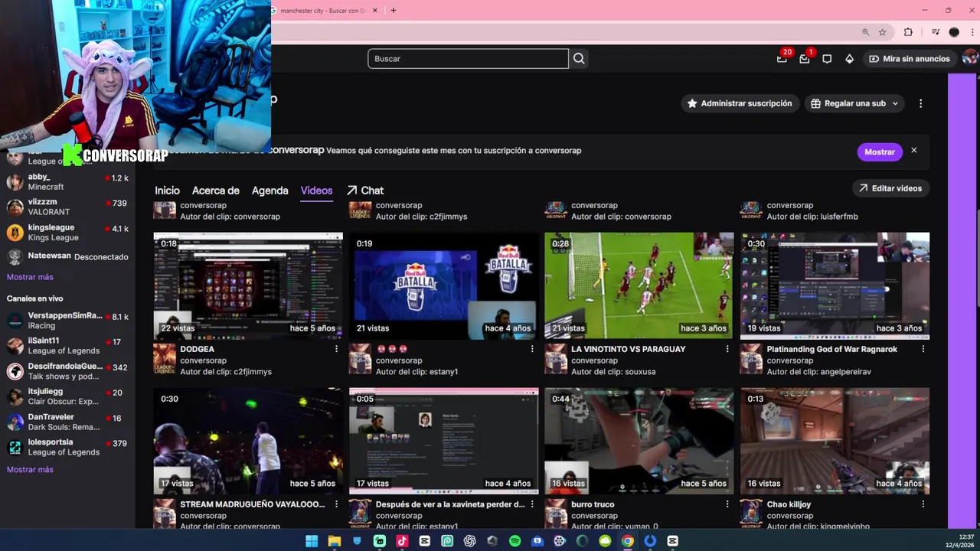
Task: Open lolesportsla live channel
Action: point(67,447)
